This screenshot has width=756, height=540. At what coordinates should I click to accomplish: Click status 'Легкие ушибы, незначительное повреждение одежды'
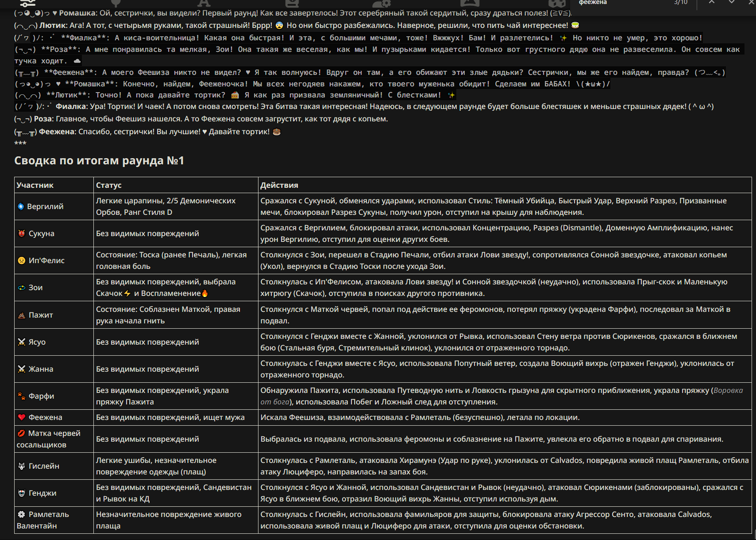[x=176, y=466]
